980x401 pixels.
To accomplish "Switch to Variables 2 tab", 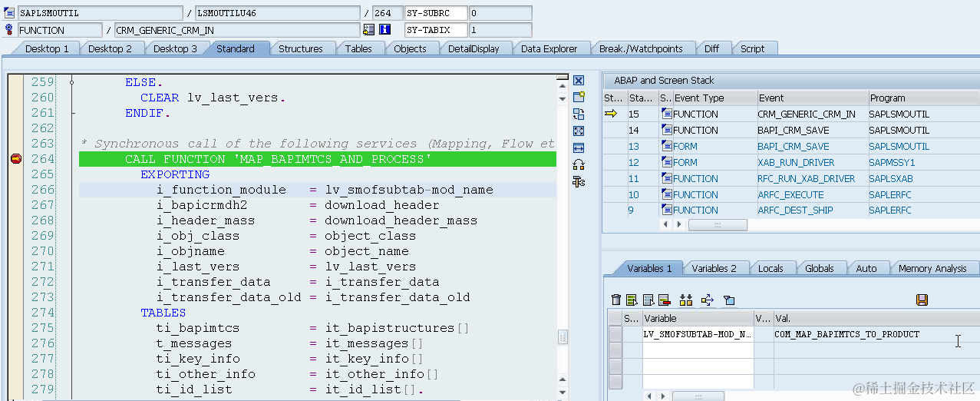I will (714, 268).
